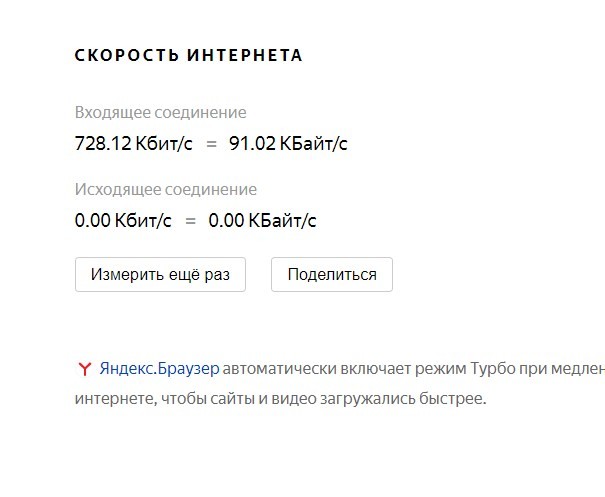Click the 0.00 КБайт/с outgoing speed value
The height and width of the screenshot is (497, 605).
[262, 221]
